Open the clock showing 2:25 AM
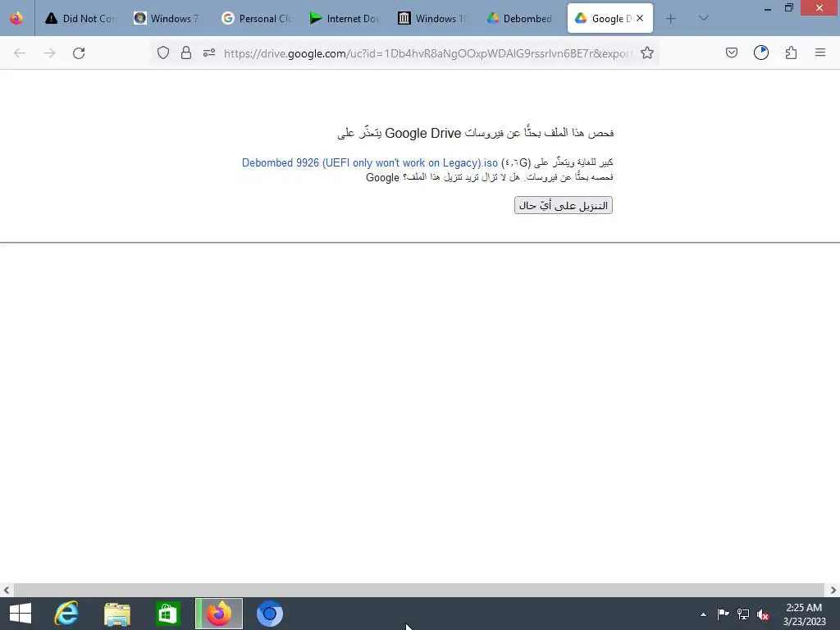Image resolution: width=840 pixels, height=630 pixels. (804, 614)
